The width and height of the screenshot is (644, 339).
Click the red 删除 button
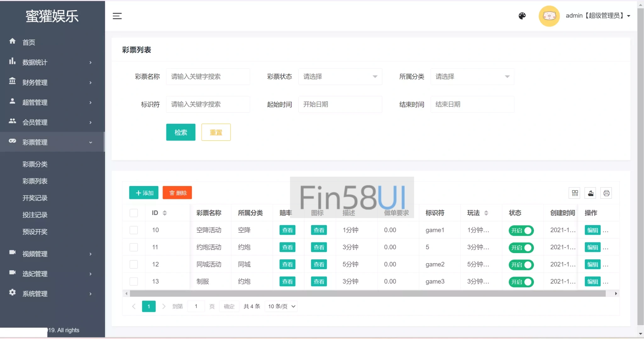click(x=177, y=193)
